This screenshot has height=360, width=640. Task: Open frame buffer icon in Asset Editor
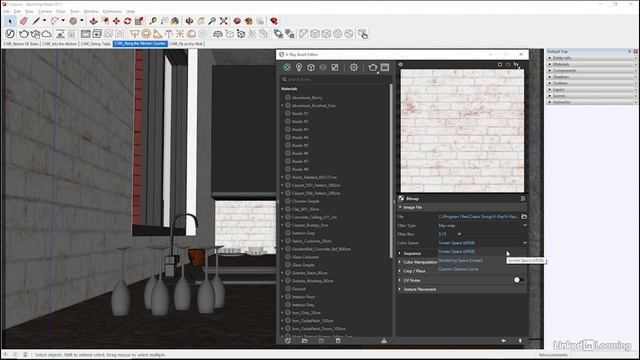[385, 67]
